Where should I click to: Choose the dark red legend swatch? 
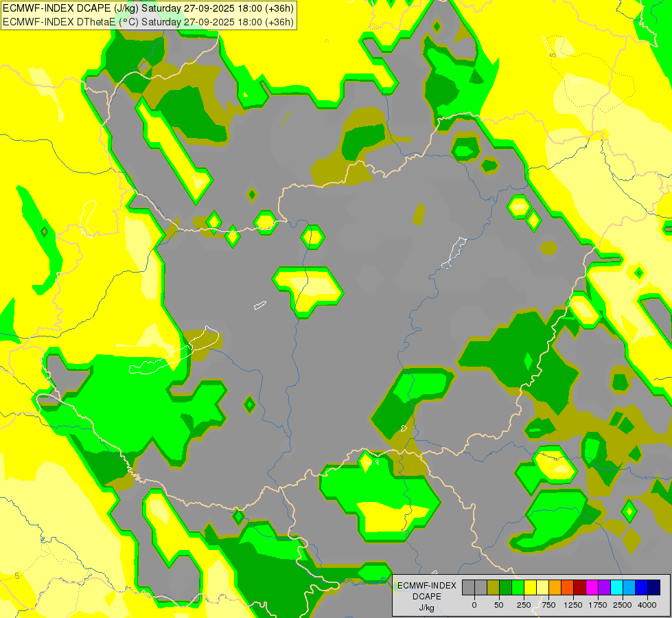point(580,588)
